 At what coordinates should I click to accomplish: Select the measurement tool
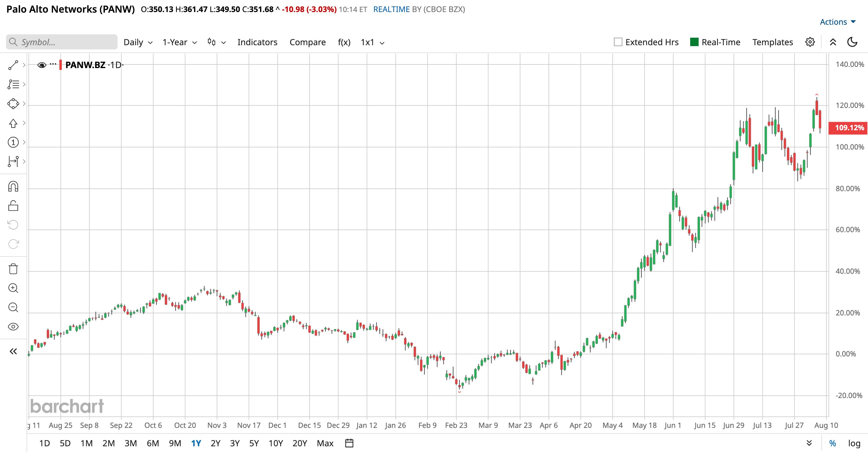point(13,162)
